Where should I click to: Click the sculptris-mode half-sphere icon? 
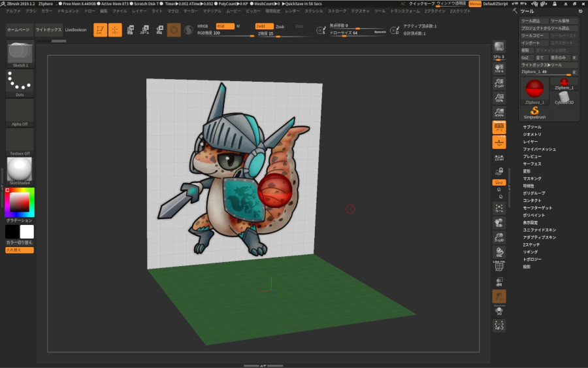(x=189, y=29)
